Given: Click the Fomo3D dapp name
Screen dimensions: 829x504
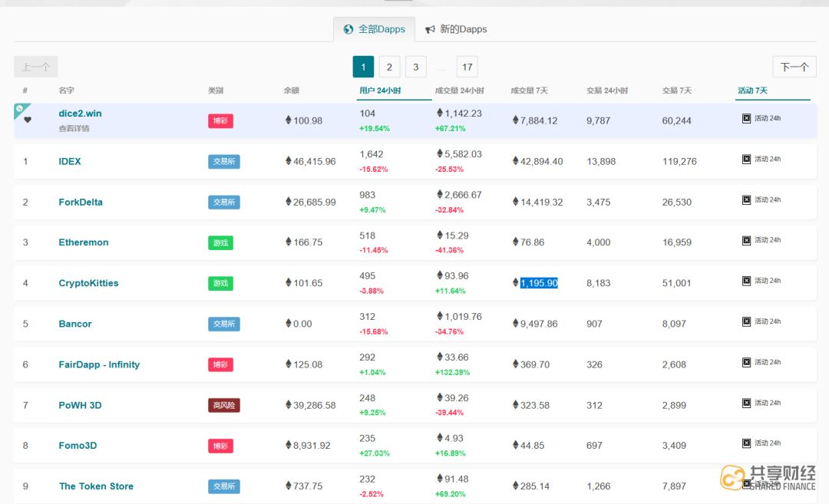Looking at the screenshot, I should 78,446.
